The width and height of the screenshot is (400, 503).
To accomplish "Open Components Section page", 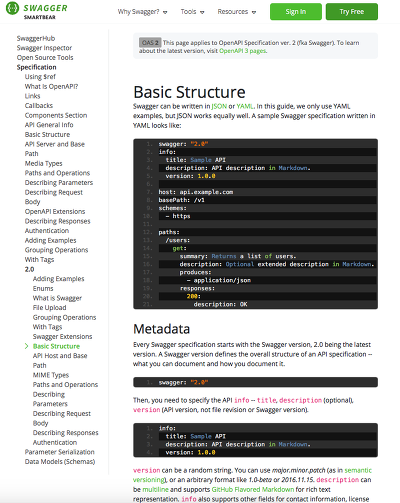I will point(56,115).
